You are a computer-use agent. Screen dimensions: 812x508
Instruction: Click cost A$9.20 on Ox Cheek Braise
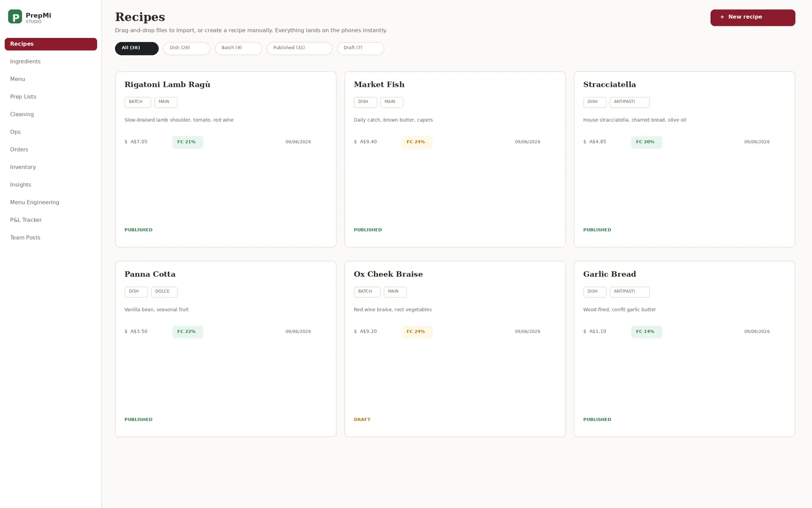click(368, 332)
